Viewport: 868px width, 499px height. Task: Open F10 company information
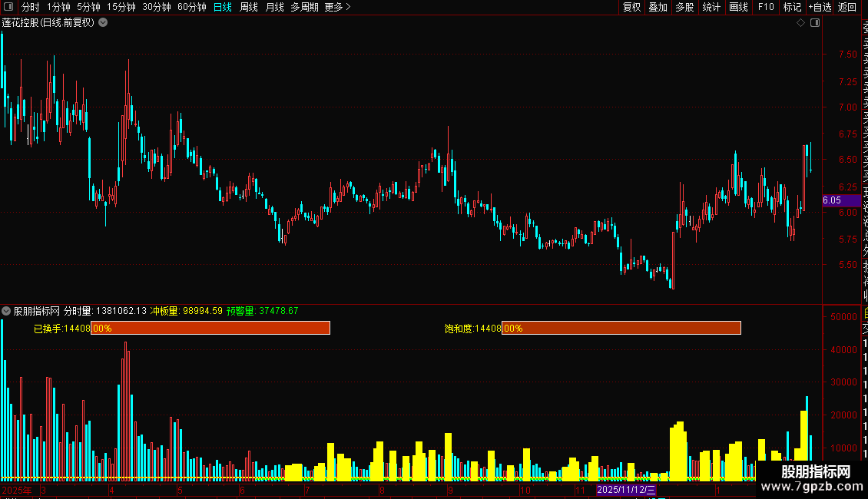click(766, 7)
